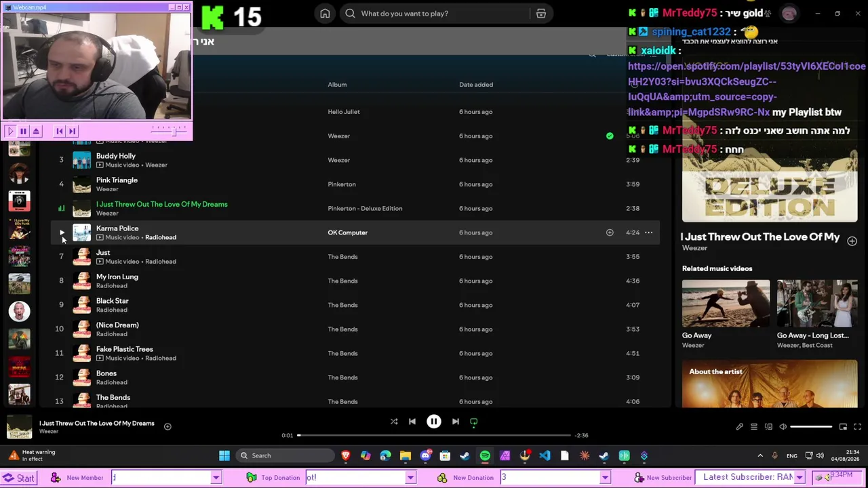Skip forward in the Webcam.mp4 player
868x488 pixels.
click(x=72, y=131)
